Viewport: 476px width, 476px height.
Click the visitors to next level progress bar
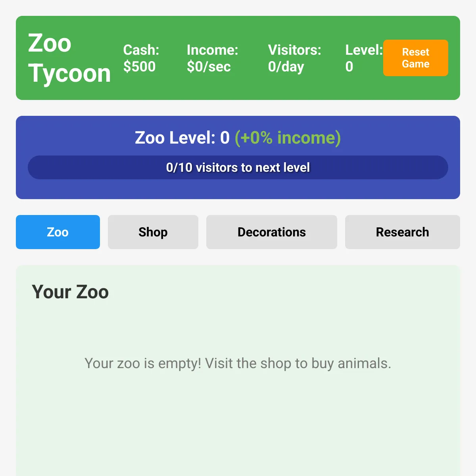[238, 167]
